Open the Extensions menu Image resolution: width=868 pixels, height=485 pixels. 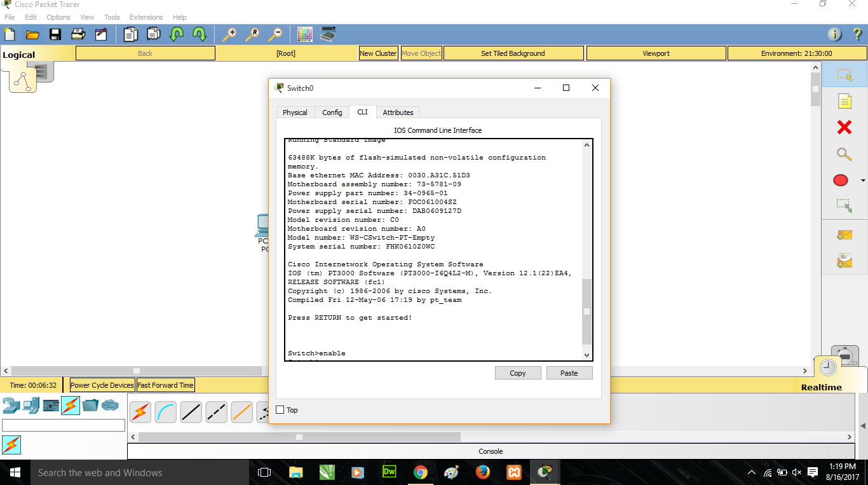146,17
